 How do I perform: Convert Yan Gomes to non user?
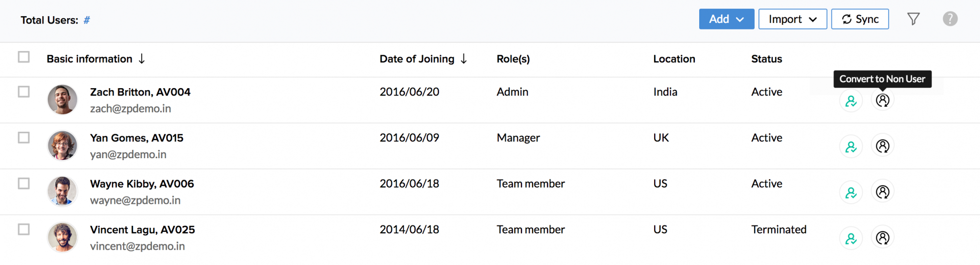pos(882,146)
